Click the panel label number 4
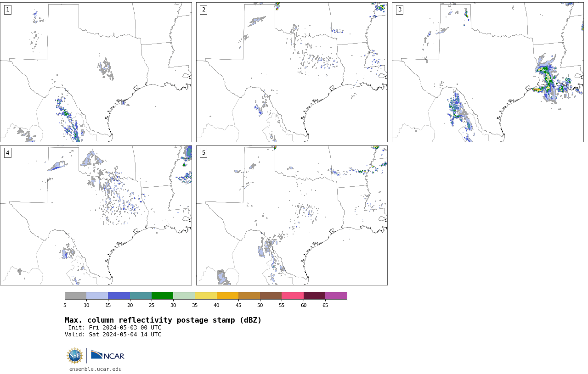Image resolution: width=588 pixels, height=374 pixels. click(x=7, y=153)
